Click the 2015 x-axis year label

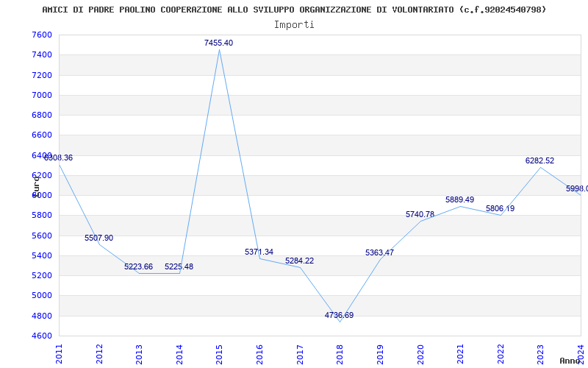point(219,354)
